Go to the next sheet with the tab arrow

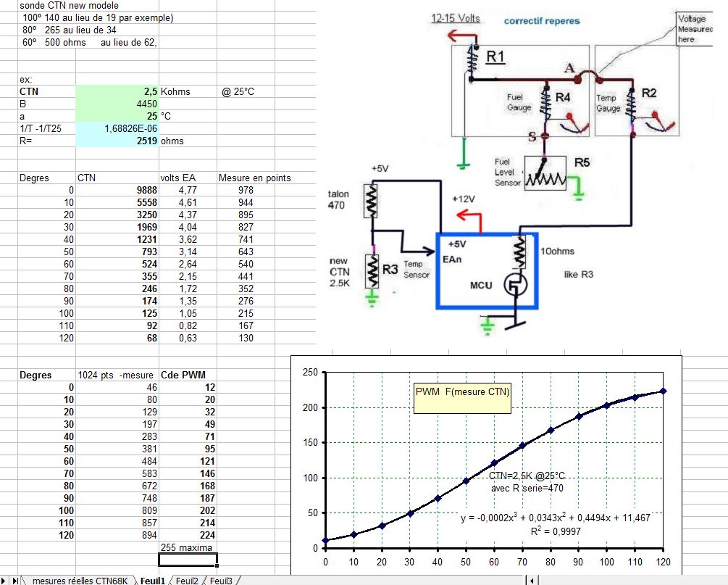point(5,581)
